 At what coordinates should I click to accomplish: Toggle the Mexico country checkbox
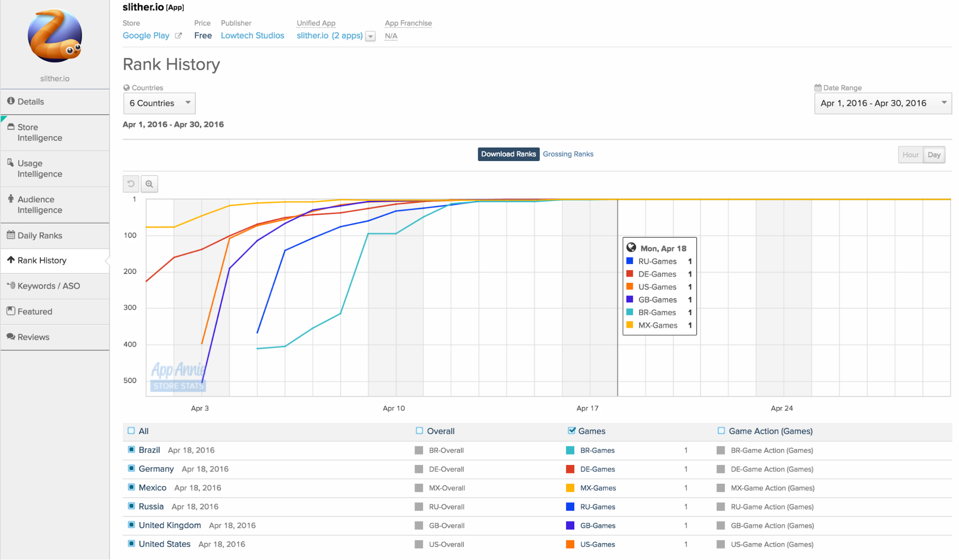pyautogui.click(x=131, y=487)
